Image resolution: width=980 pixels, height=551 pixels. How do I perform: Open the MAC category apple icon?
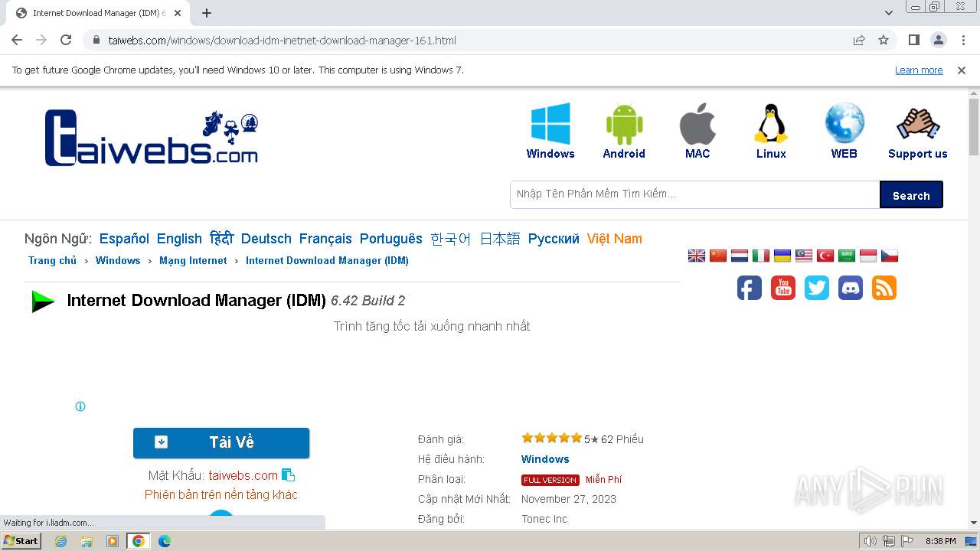[697, 123]
